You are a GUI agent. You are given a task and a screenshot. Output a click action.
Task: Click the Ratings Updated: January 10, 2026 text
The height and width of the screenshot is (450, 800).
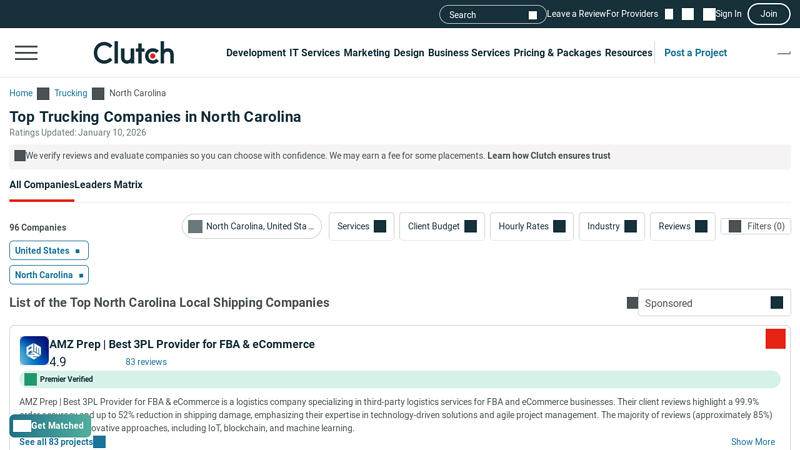(x=78, y=133)
